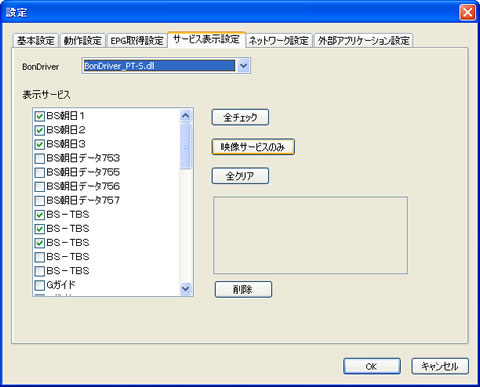Check the BS朝日データ755 service
The image size is (480, 387).
tap(40, 172)
